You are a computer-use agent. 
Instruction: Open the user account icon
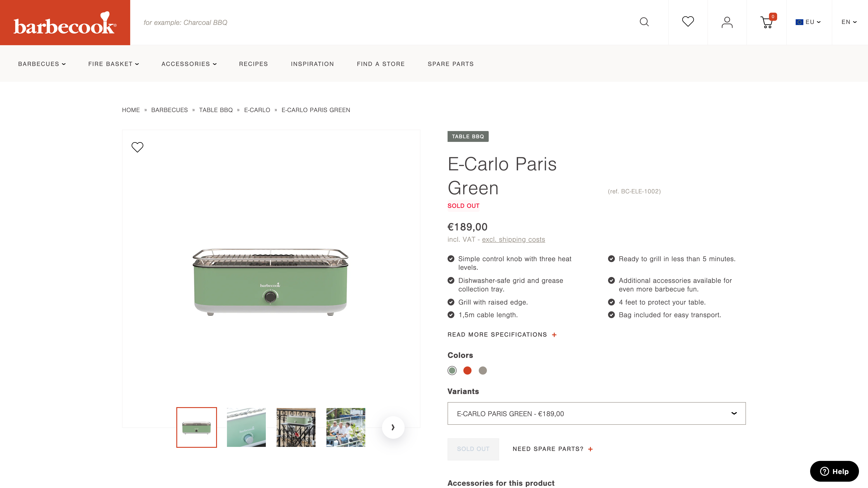(727, 22)
